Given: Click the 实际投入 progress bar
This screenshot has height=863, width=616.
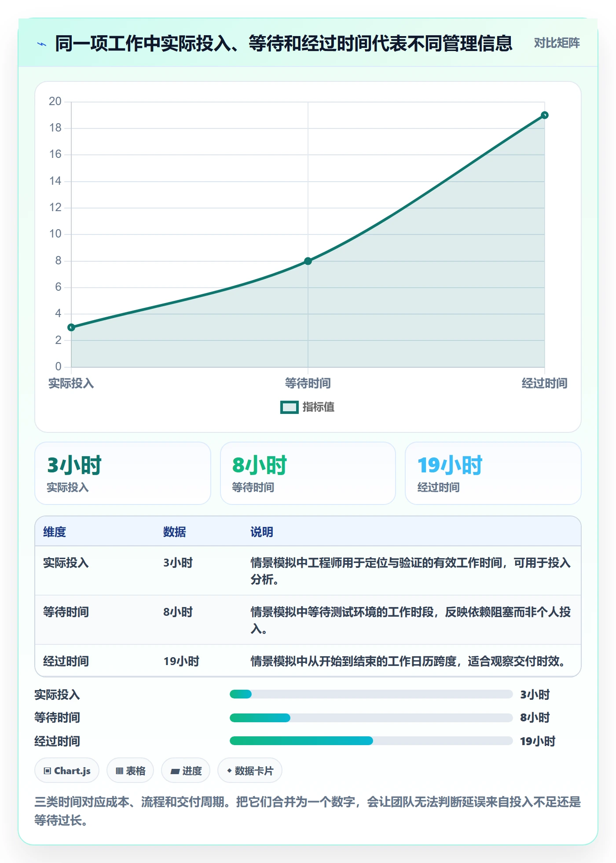Looking at the screenshot, I should click(371, 694).
